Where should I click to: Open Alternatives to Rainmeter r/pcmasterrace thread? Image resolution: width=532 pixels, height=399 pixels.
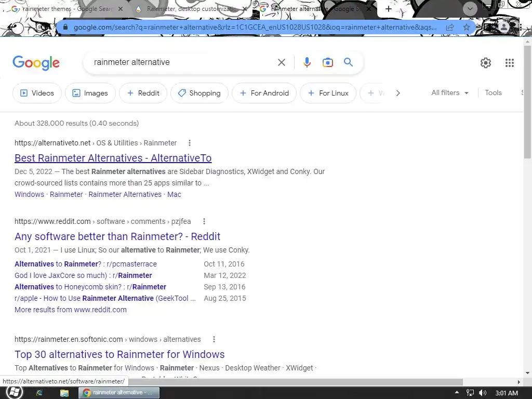(x=86, y=264)
